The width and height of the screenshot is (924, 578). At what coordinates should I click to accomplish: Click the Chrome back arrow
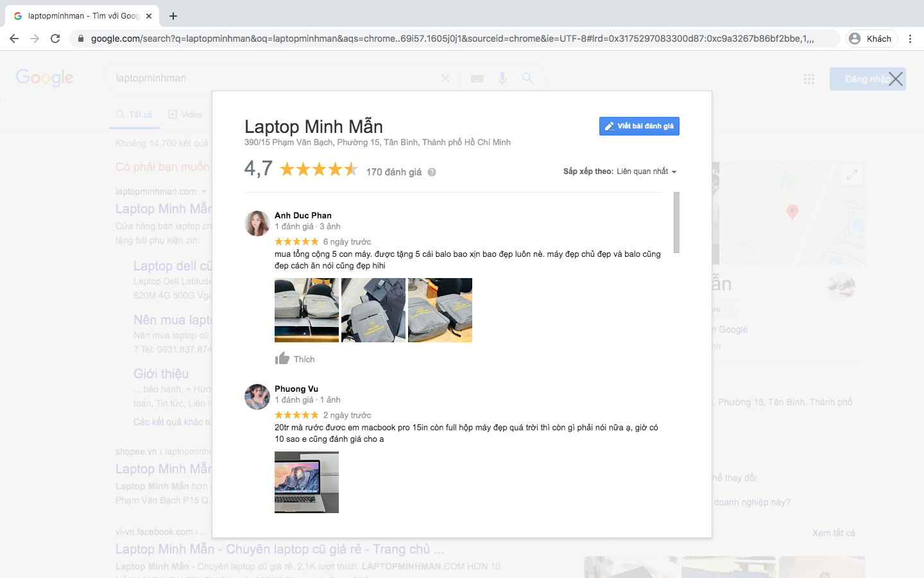pos(14,39)
